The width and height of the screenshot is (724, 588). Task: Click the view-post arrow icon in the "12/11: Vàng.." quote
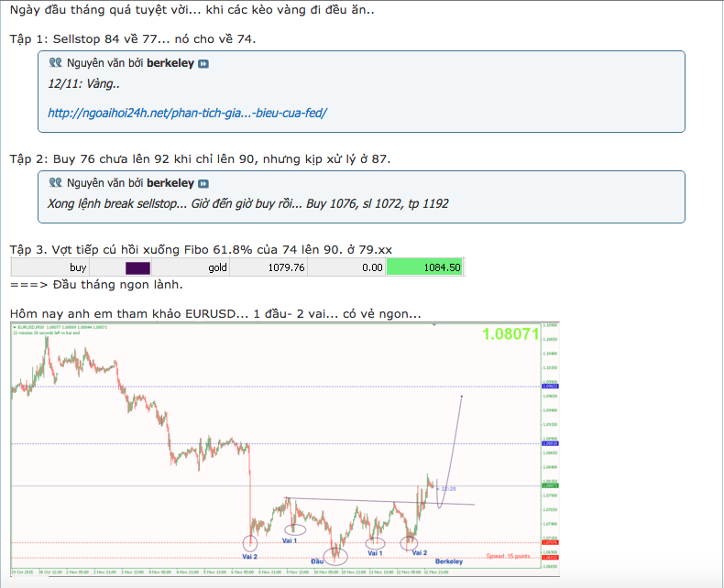[x=203, y=63]
